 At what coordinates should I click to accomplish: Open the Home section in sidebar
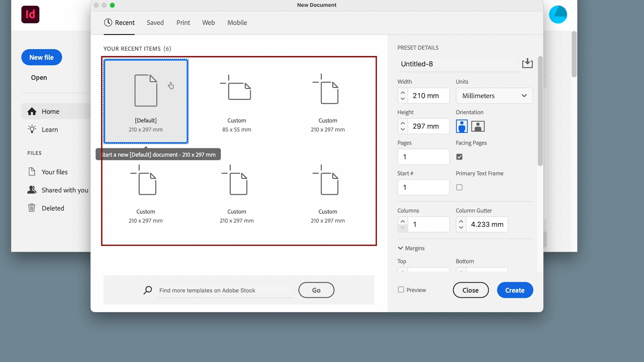pos(50,111)
